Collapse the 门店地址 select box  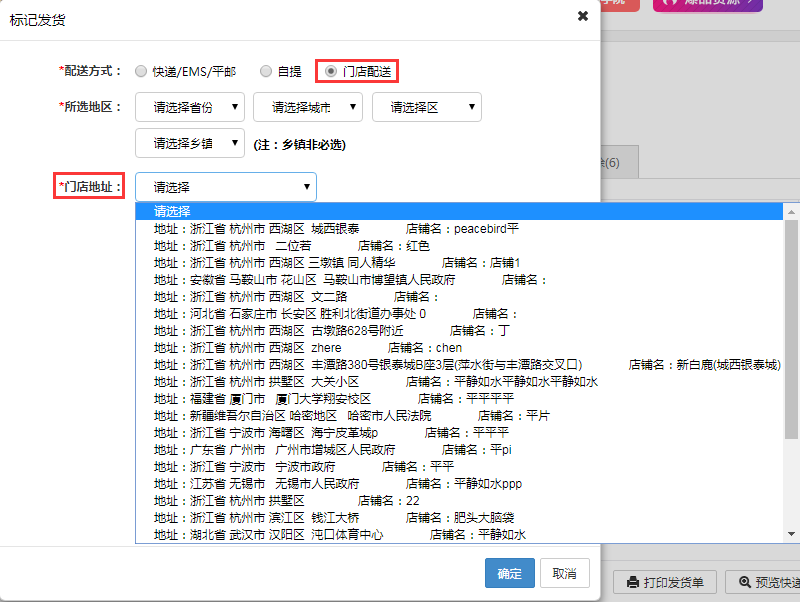pos(226,187)
